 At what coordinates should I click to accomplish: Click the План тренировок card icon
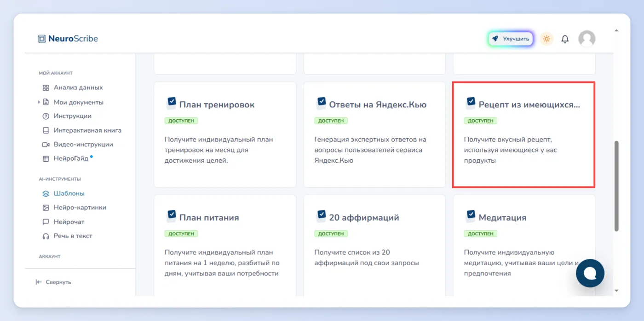click(x=171, y=102)
